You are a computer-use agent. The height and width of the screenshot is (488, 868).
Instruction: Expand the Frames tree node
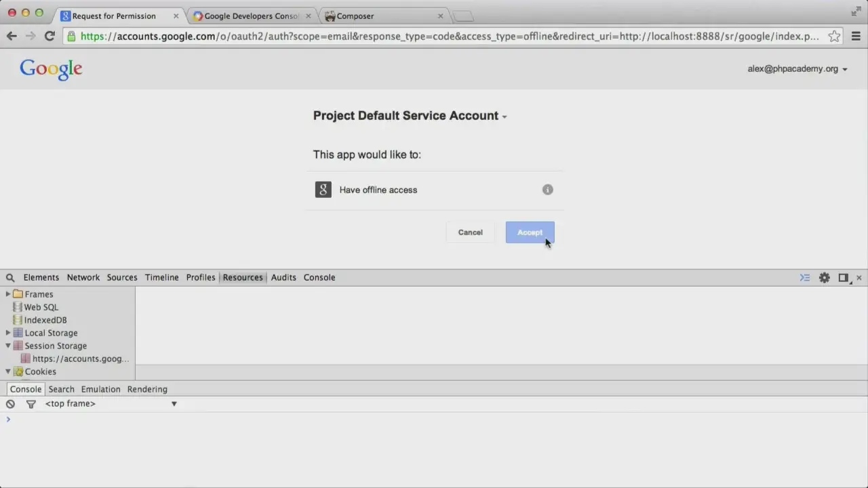coord(8,294)
